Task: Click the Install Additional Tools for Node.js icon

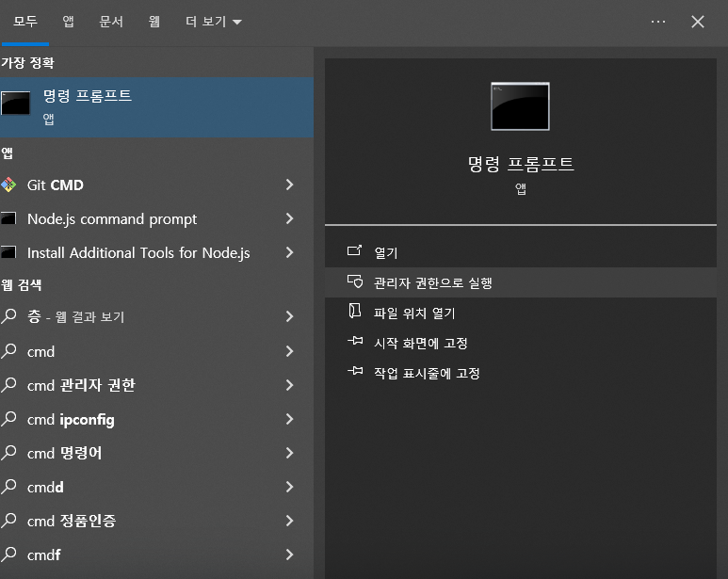Action: tap(8, 252)
